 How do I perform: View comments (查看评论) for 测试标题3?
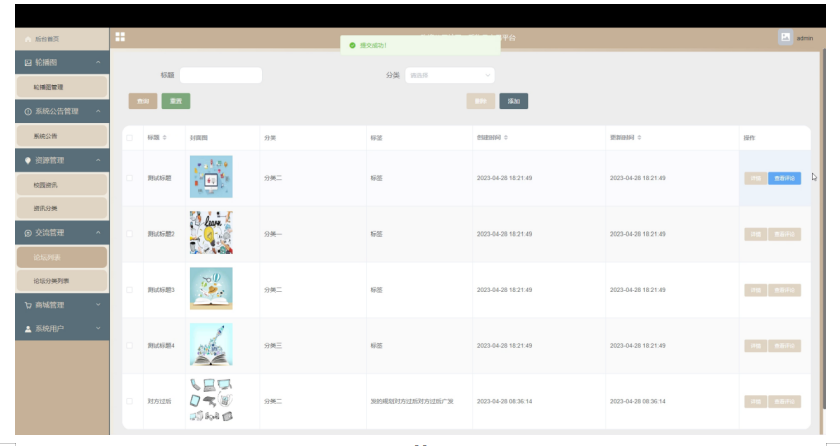point(785,290)
